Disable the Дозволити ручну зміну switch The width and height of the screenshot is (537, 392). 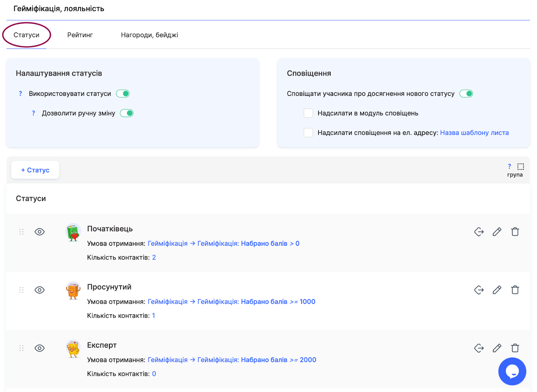127,113
